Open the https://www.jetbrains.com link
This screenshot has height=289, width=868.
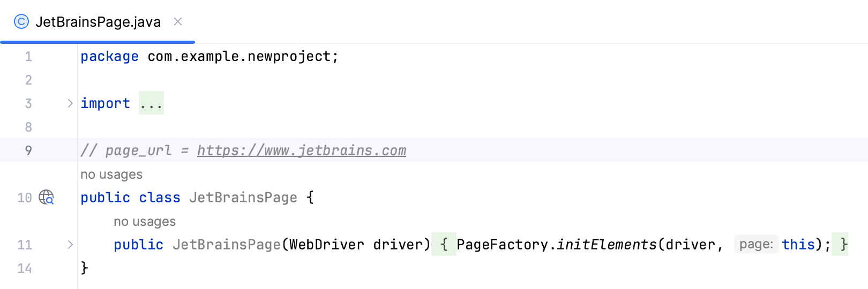pos(301,150)
